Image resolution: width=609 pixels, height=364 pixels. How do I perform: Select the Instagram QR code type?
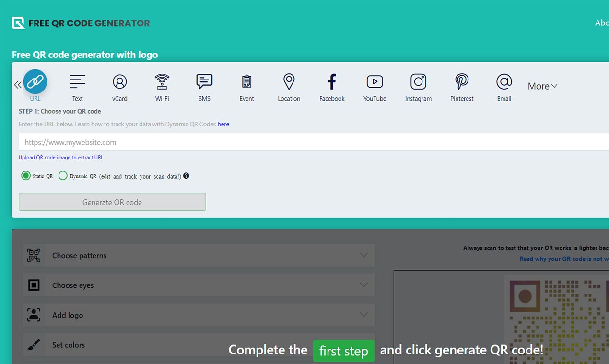(418, 85)
